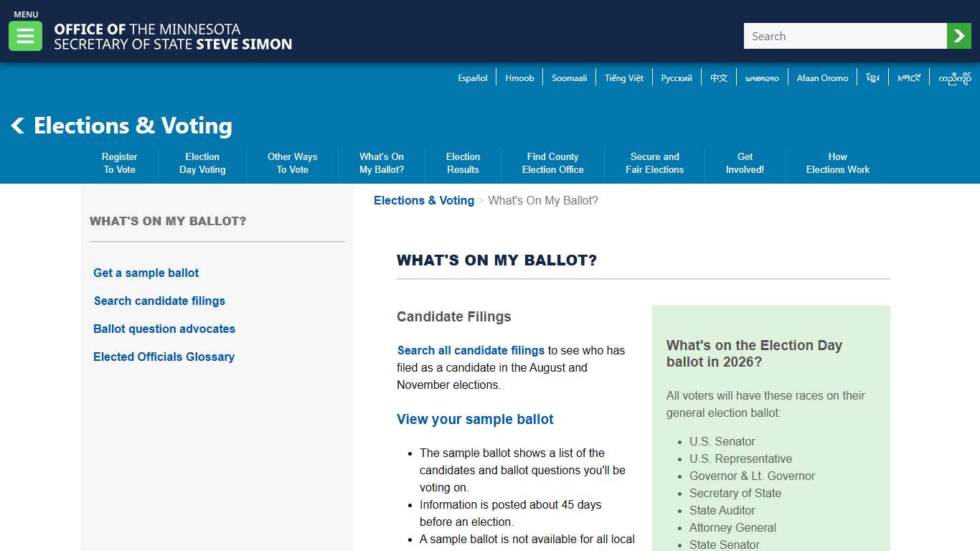This screenshot has width=980, height=551.
Task: Click the green search arrow icon
Action: pos(959,35)
